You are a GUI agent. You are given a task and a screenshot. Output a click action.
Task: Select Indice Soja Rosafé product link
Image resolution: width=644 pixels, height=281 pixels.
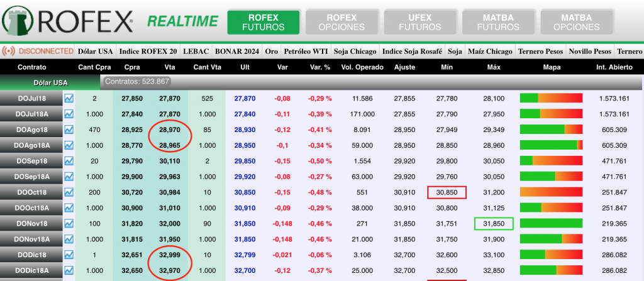coord(413,52)
